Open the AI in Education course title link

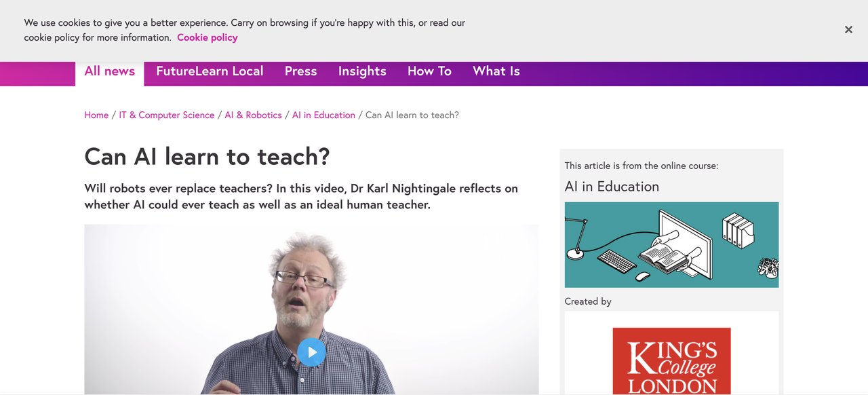click(x=612, y=186)
